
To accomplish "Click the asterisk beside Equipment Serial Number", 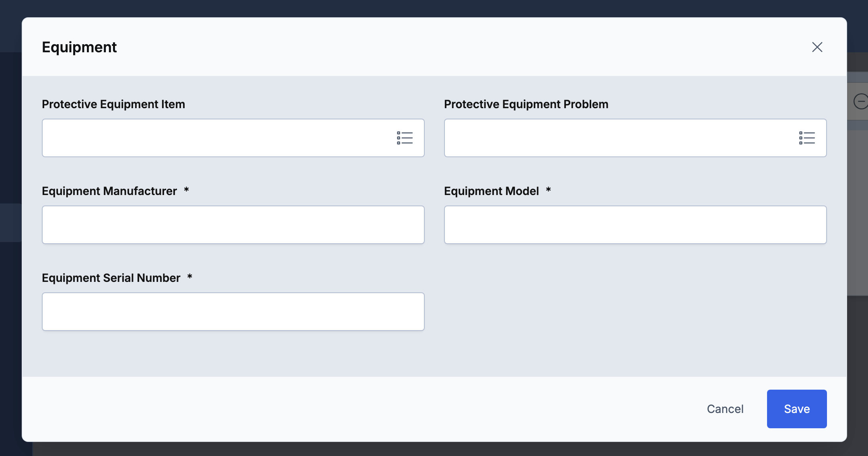I will 190,277.
